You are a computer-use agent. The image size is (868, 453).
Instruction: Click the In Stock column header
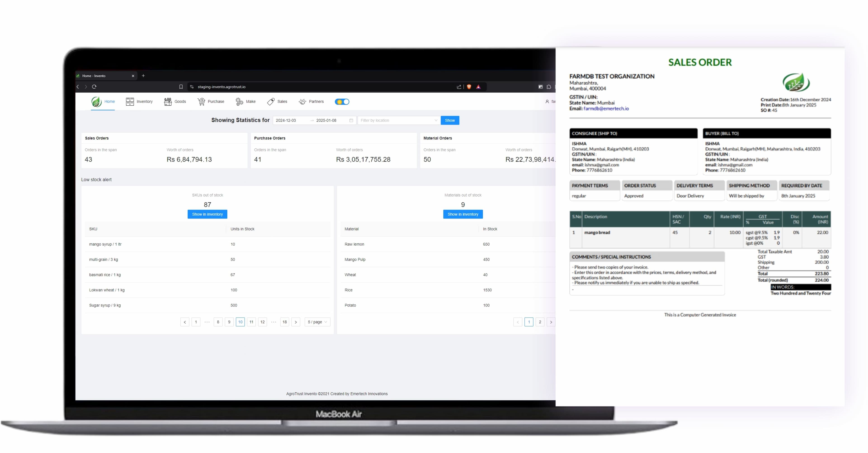click(517, 229)
